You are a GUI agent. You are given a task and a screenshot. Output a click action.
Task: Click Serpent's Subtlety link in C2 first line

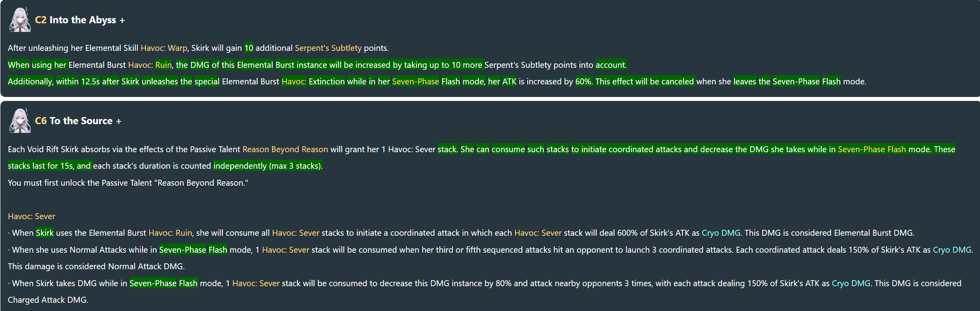tap(328, 48)
